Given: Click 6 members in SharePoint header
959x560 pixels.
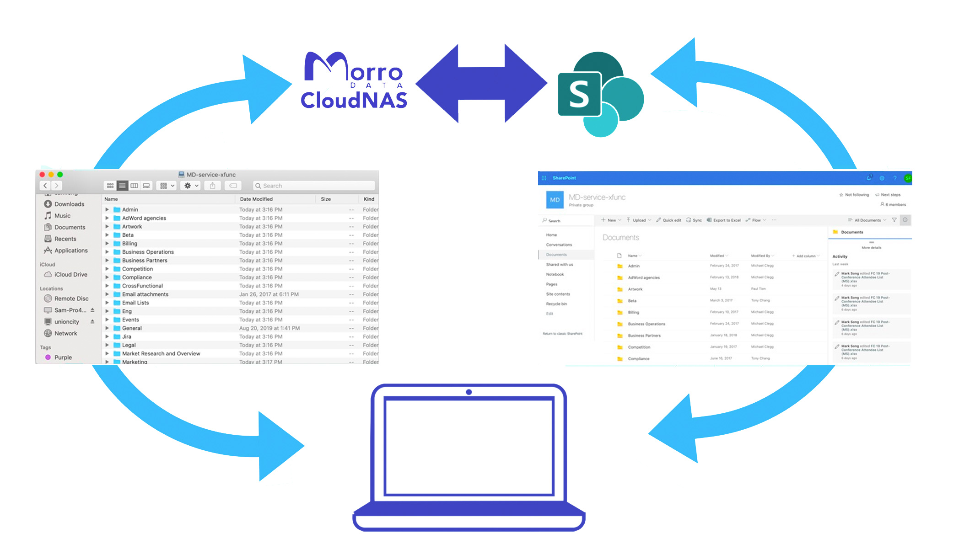Looking at the screenshot, I should 893,204.
